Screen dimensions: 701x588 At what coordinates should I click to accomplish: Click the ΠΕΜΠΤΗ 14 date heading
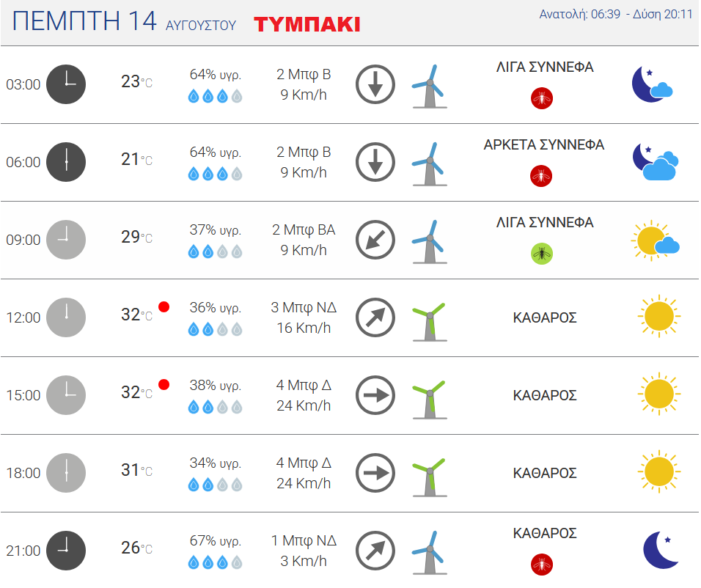[84, 21]
